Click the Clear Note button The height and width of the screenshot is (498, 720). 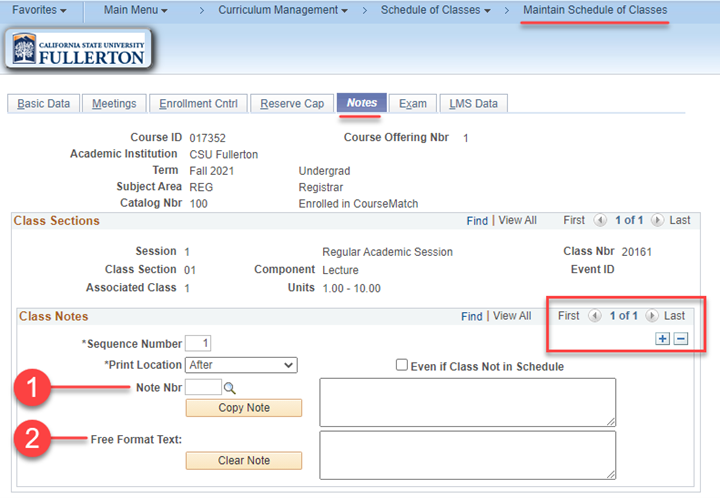(244, 460)
